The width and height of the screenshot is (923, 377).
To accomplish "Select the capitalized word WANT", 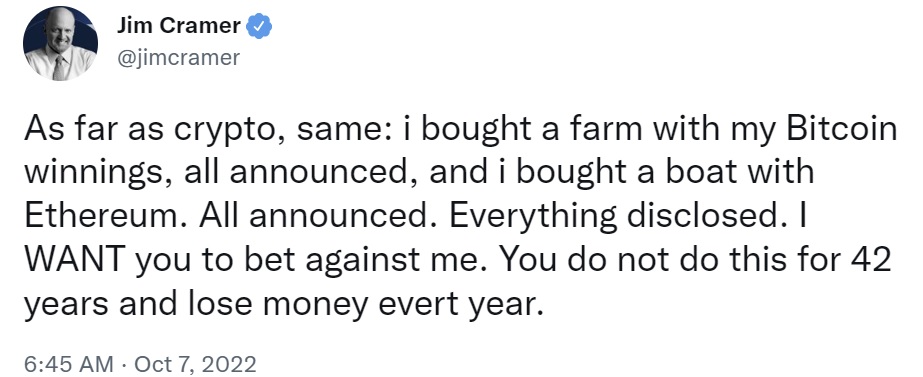I will tap(75, 260).
